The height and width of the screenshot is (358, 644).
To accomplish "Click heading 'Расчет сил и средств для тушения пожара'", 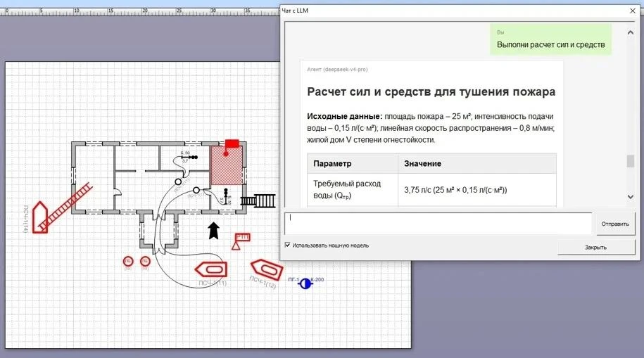I will point(431,91).
